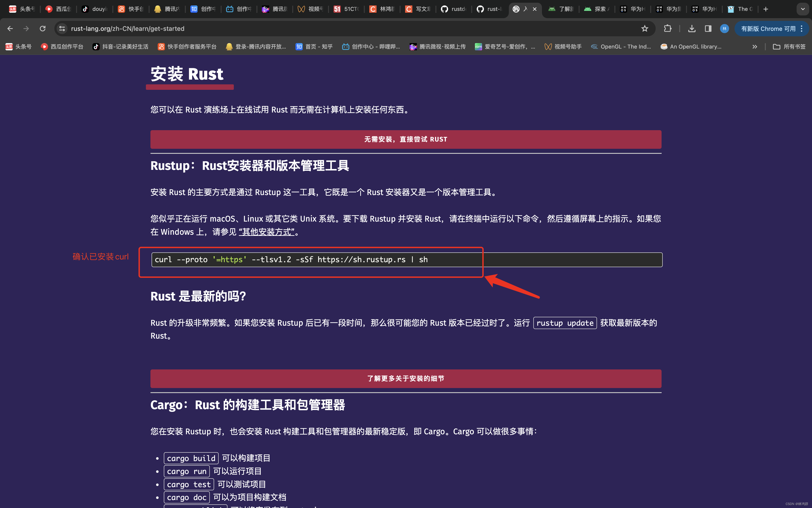Open a new tab with plus button
This screenshot has width=812, height=508.
coord(766,9)
